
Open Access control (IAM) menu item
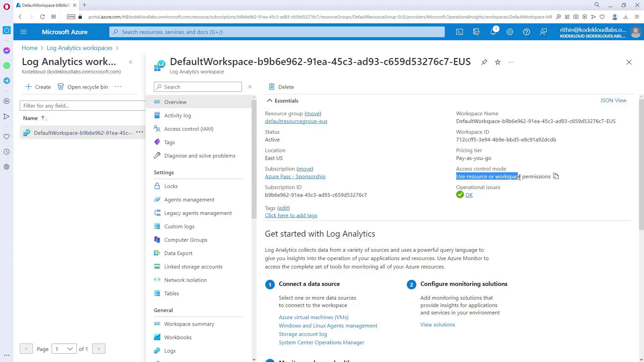[x=189, y=129]
